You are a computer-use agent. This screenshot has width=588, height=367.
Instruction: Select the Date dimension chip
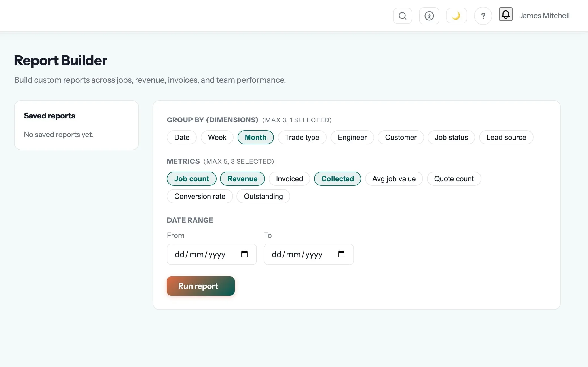pos(182,137)
